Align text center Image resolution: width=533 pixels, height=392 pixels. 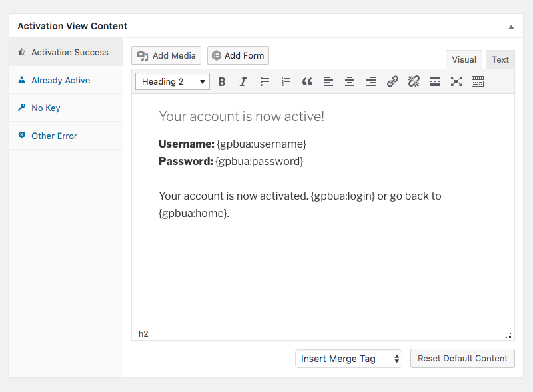tap(350, 81)
